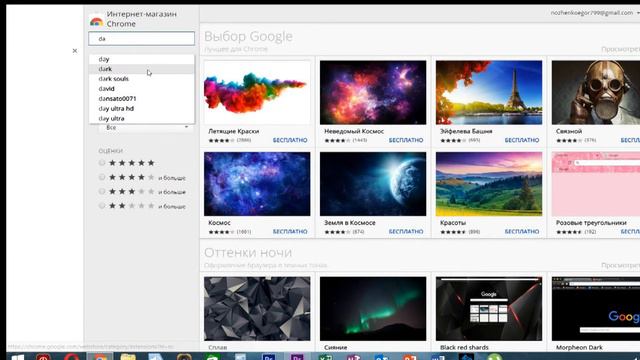Open the account email dropdown
640x360 pixels.
(595, 13)
